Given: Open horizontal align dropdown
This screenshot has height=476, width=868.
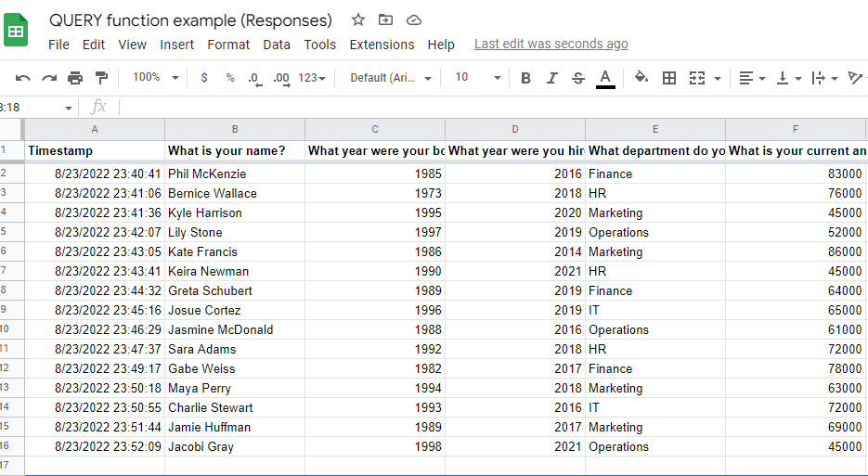Looking at the screenshot, I should point(752,78).
